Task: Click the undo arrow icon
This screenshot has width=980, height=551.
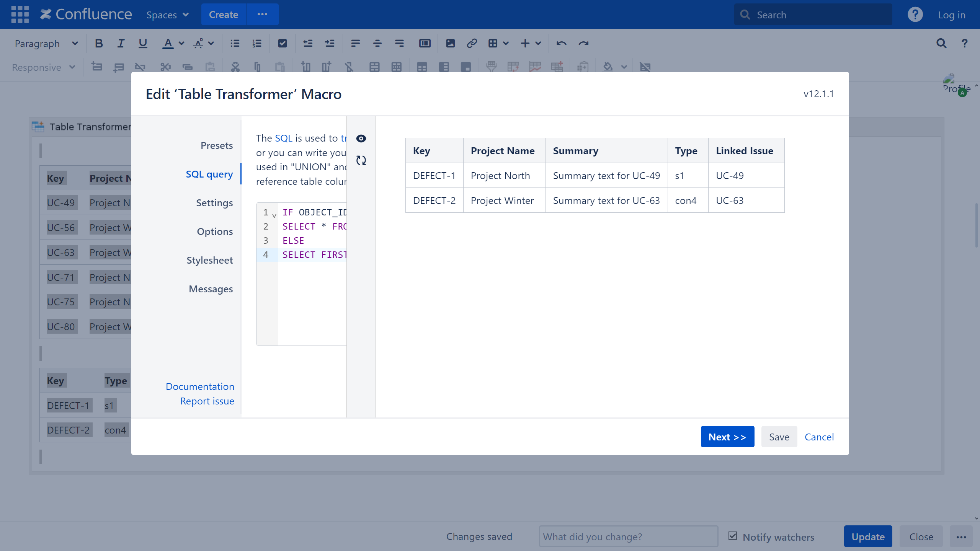Action: (561, 44)
